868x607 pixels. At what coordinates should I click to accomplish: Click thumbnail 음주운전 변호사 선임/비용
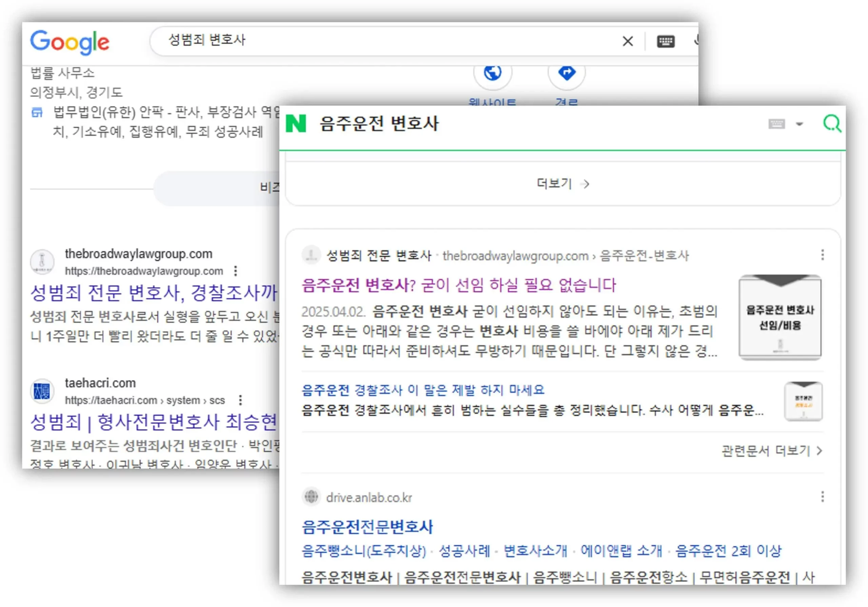780,317
